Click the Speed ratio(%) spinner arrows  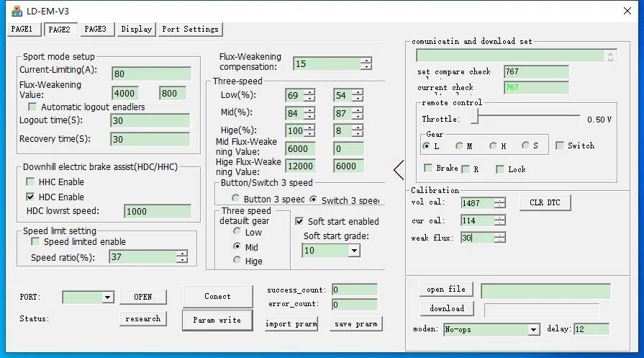(182, 257)
